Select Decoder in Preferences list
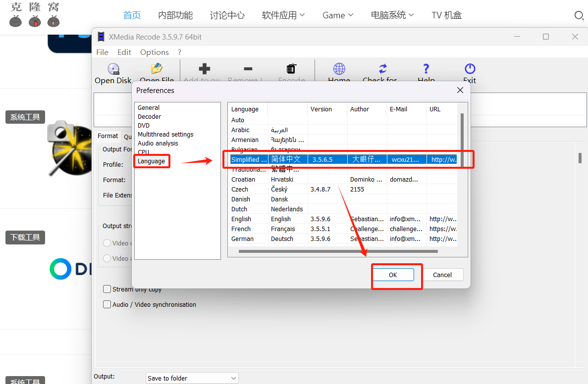The width and height of the screenshot is (588, 384). point(149,116)
